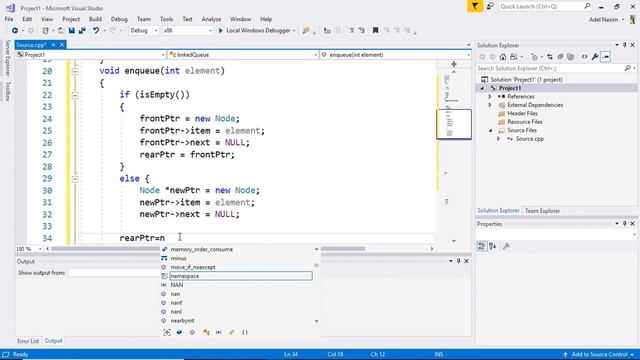This screenshot has width=640, height=360.
Task: Open the Project1 scope dropdown above editor
Action: click(x=91, y=55)
